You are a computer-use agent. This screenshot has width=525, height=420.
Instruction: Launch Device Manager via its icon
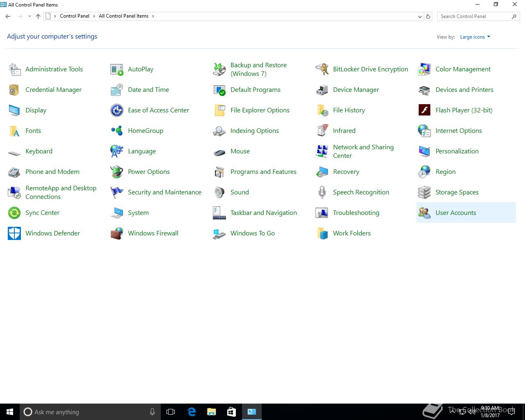tap(322, 90)
